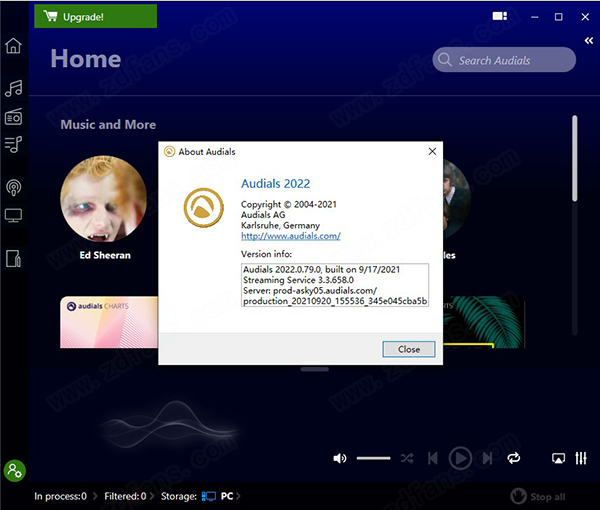Open the equalizer sliders icon

pos(581,458)
